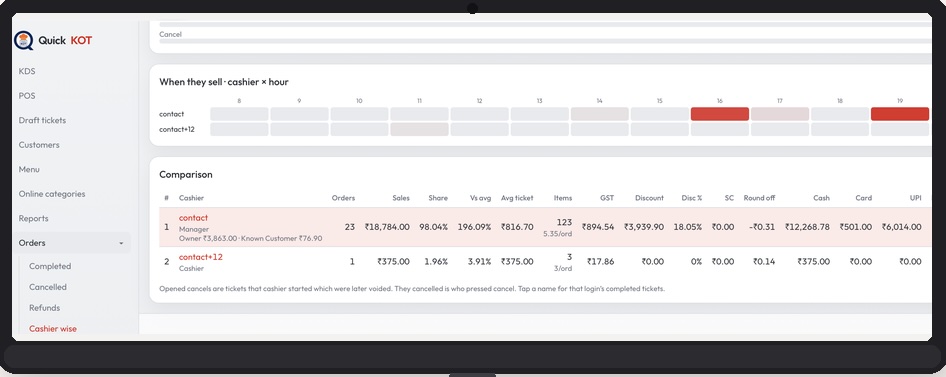This screenshot has height=377, width=946.
Task: Click the Cash column header
Action: point(821,198)
